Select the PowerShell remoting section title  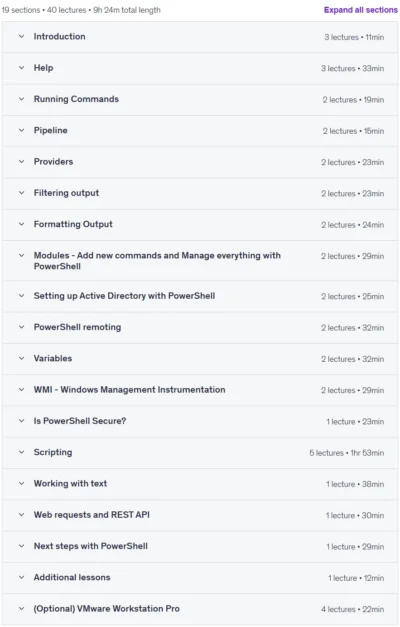(77, 327)
